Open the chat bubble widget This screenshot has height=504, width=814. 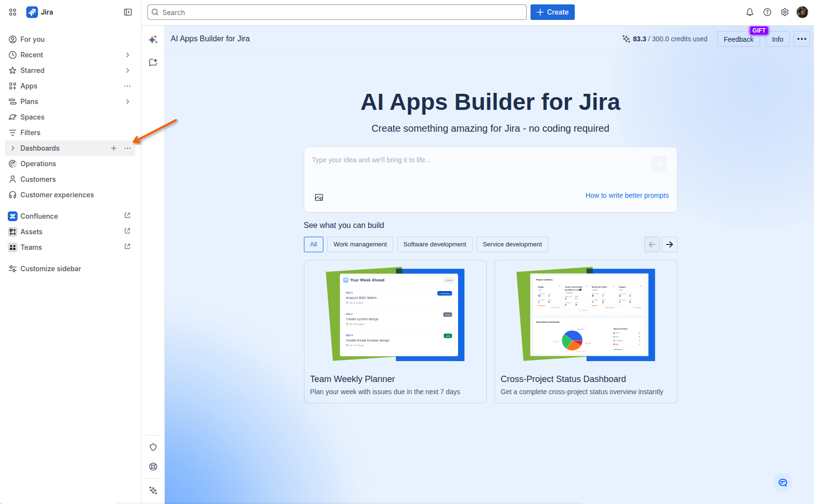click(x=783, y=483)
